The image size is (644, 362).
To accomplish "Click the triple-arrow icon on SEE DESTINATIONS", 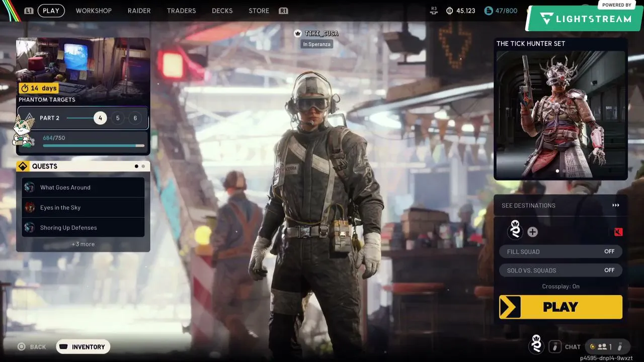I will coord(616,205).
